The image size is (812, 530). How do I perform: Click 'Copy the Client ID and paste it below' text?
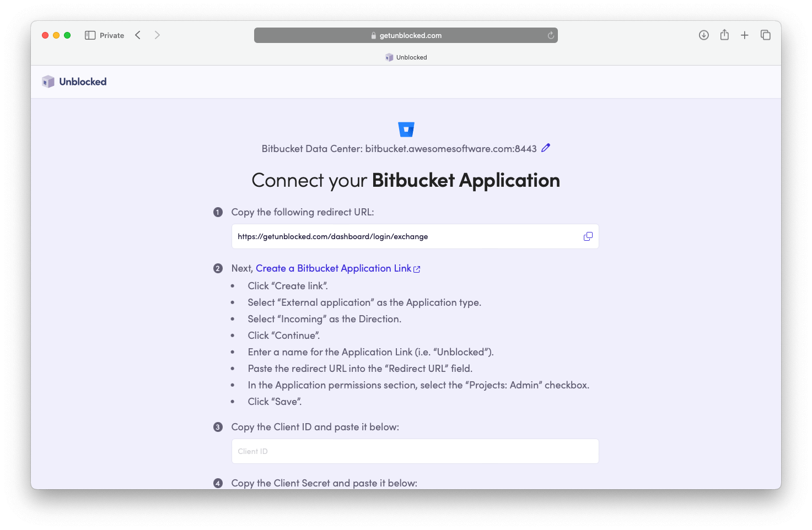(315, 427)
